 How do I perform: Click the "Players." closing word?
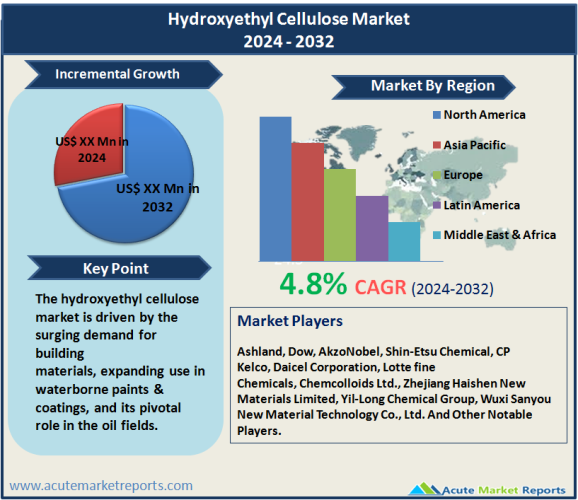point(259,431)
